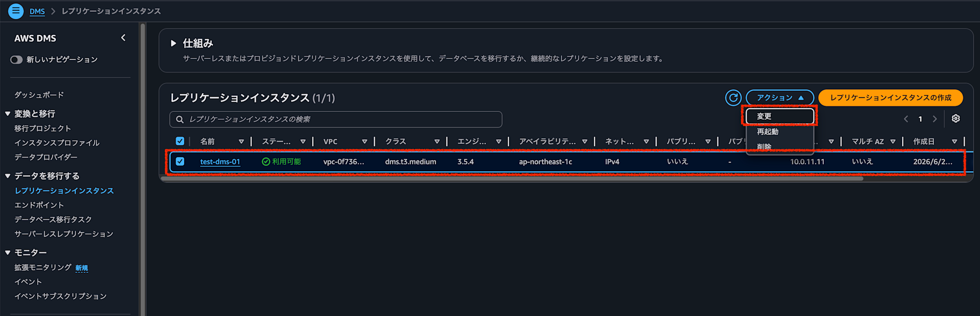Choose 削除 from the action menu
Viewport: 980px width, 316px height.
[780, 146]
